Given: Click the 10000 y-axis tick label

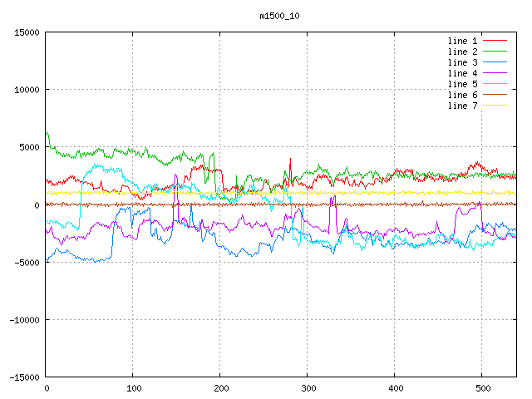Looking at the screenshot, I should click(27, 90).
